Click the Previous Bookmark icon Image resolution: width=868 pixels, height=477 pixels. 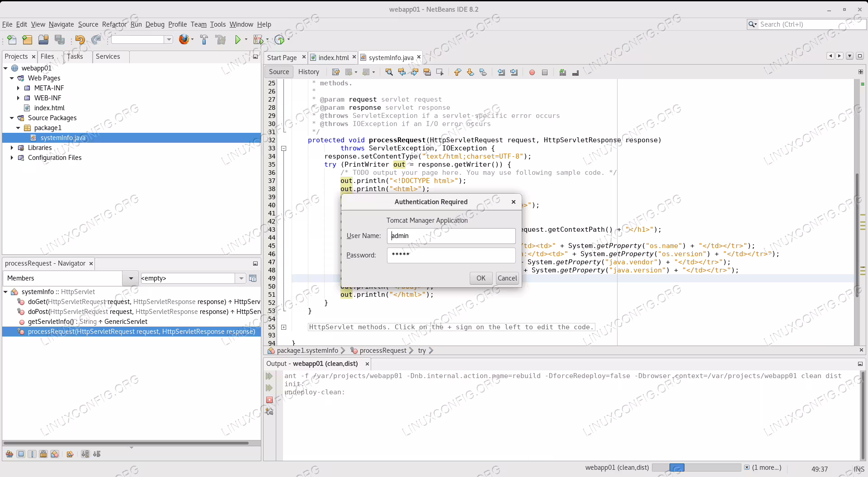click(x=458, y=72)
